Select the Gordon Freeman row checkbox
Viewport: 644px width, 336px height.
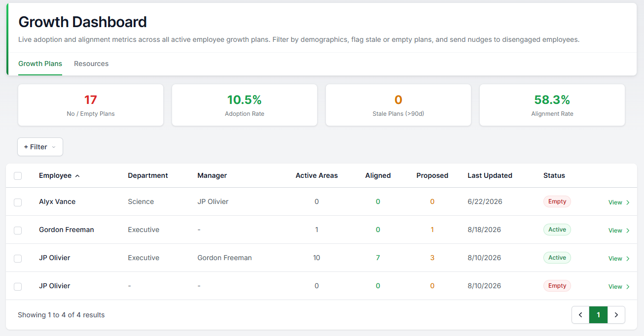point(18,231)
